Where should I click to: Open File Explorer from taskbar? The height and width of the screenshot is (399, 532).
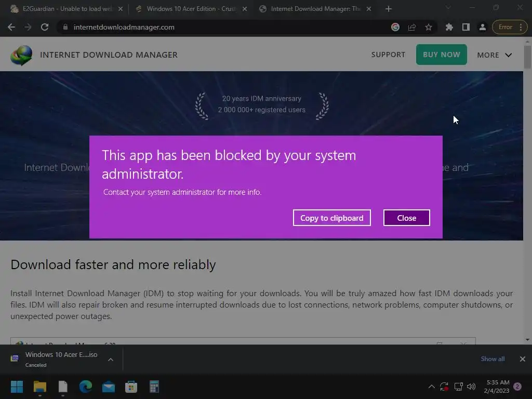point(39,387)
